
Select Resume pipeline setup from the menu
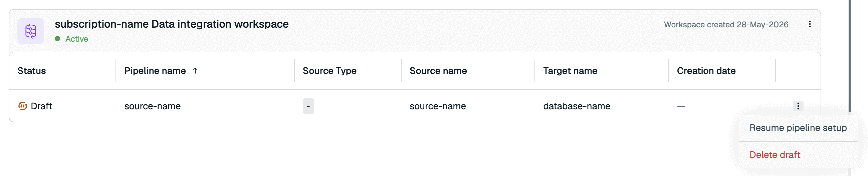(x=798, y=128)
